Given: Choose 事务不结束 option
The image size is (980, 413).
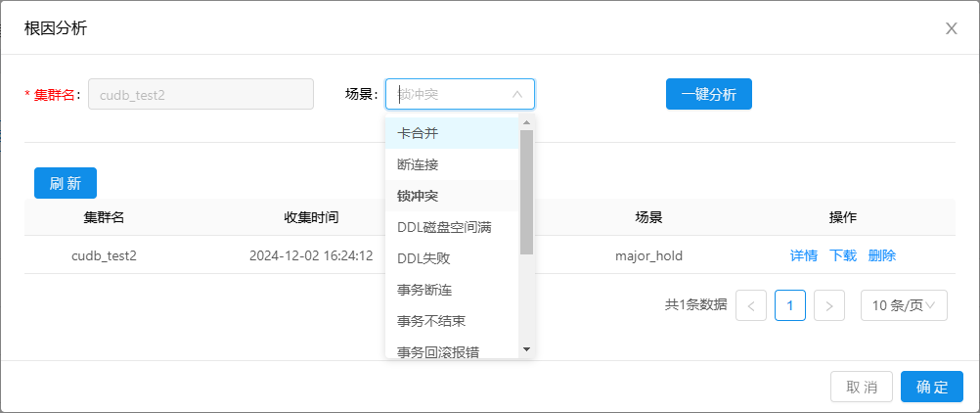Looking at the screenshot, I should click(x=453, y=321).
